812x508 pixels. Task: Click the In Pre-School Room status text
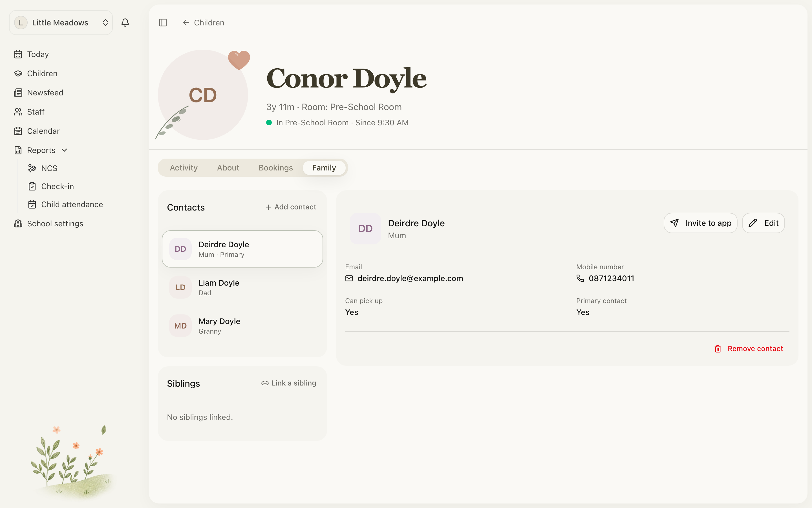(342, 123)
